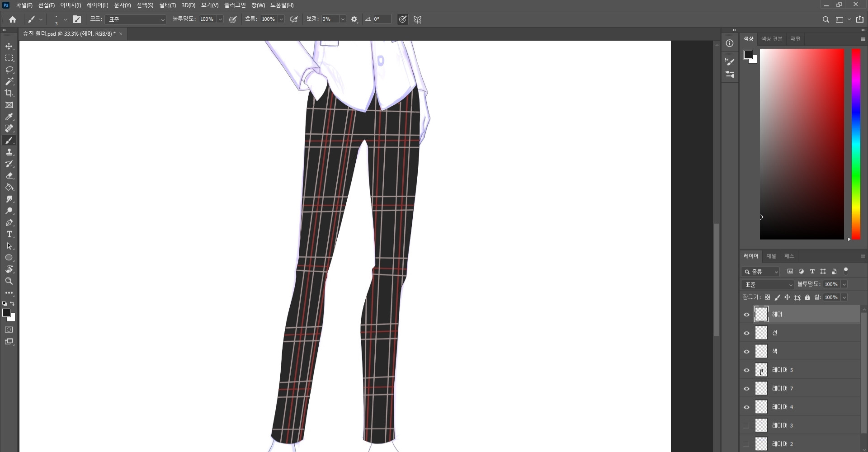This screenshot has height=452, width=868.
Task: Switch to the 패스 tab
Action: [x=789, y=256]
